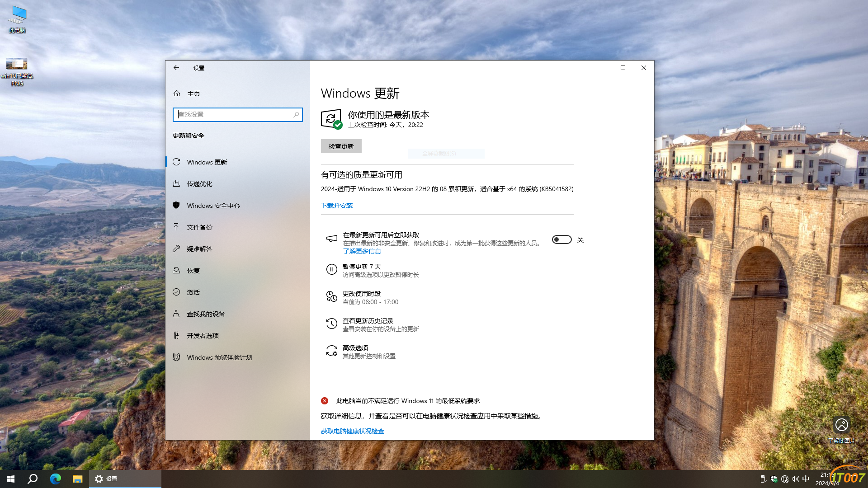868x488 pixels.
Task: Open 疑难解答 wrench icon
Action: [x=176, y=249]
